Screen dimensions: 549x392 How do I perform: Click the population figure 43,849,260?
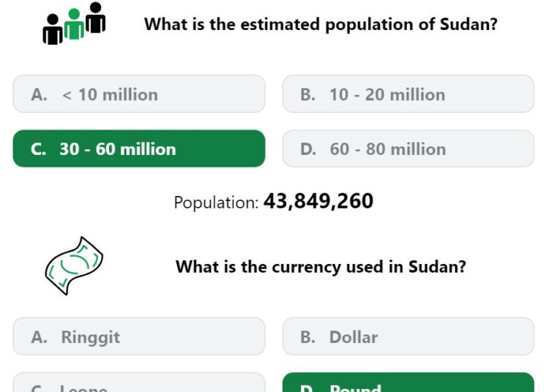(318, 201)
